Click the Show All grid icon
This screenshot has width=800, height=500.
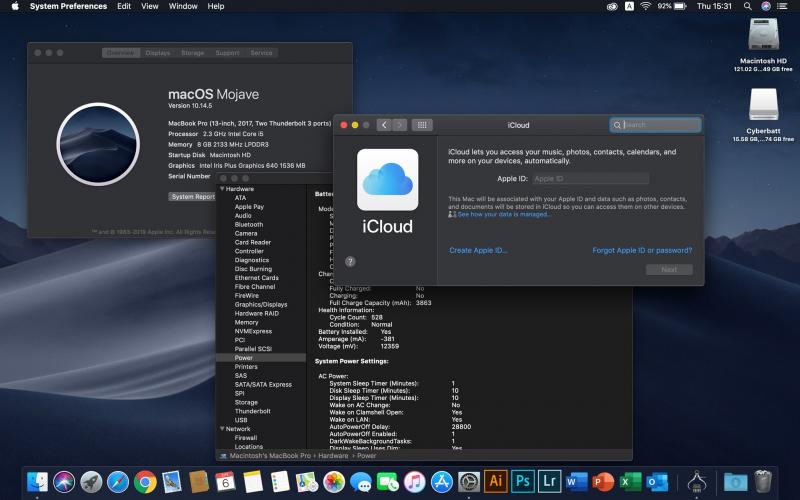(x=422, y=125)
